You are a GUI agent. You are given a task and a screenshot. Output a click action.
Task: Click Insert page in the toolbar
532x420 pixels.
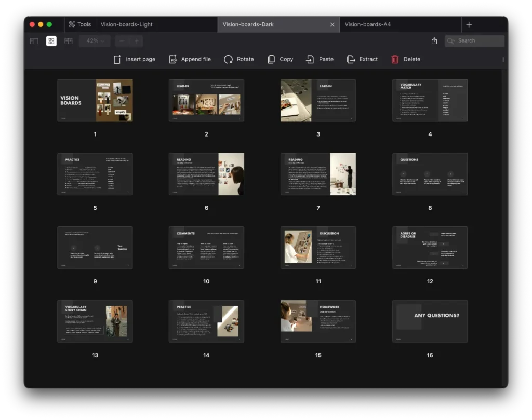[135, 59]
